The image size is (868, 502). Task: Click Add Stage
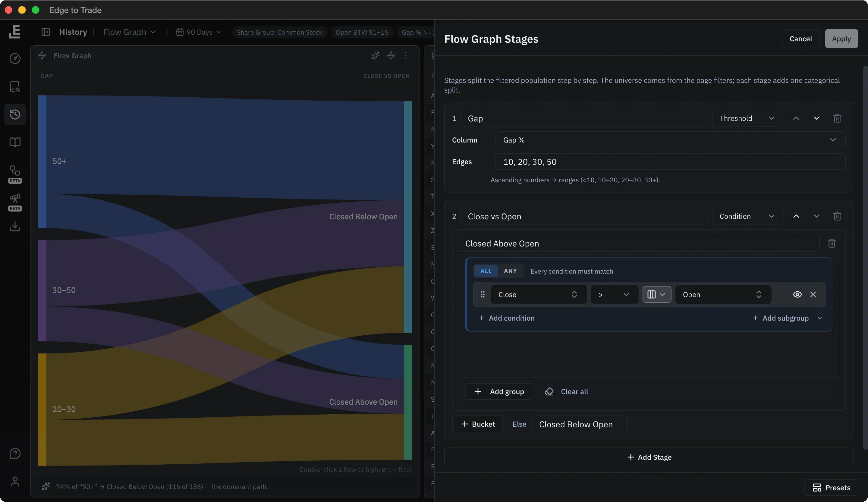[649, 457]
